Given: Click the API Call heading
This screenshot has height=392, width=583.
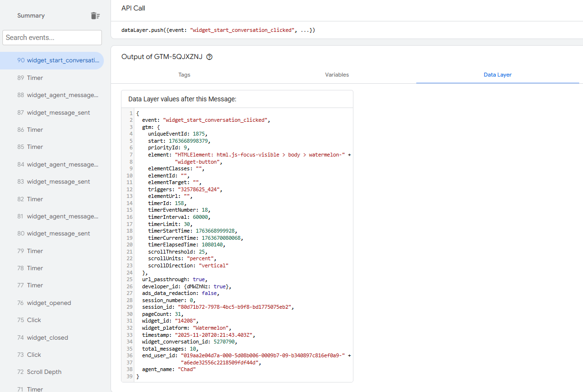Looking at the screenshot, I should 133,8.
